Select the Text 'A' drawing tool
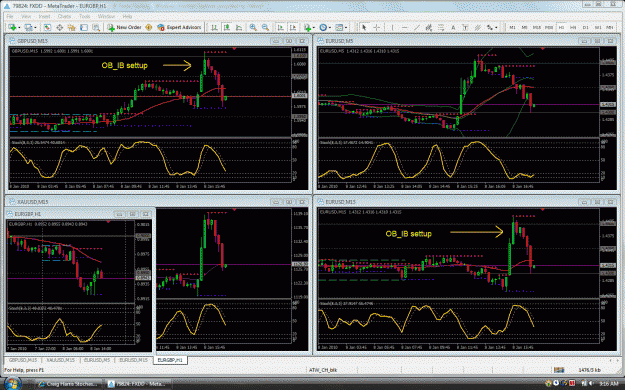This screenshot has width=625, height=390. 453,28
